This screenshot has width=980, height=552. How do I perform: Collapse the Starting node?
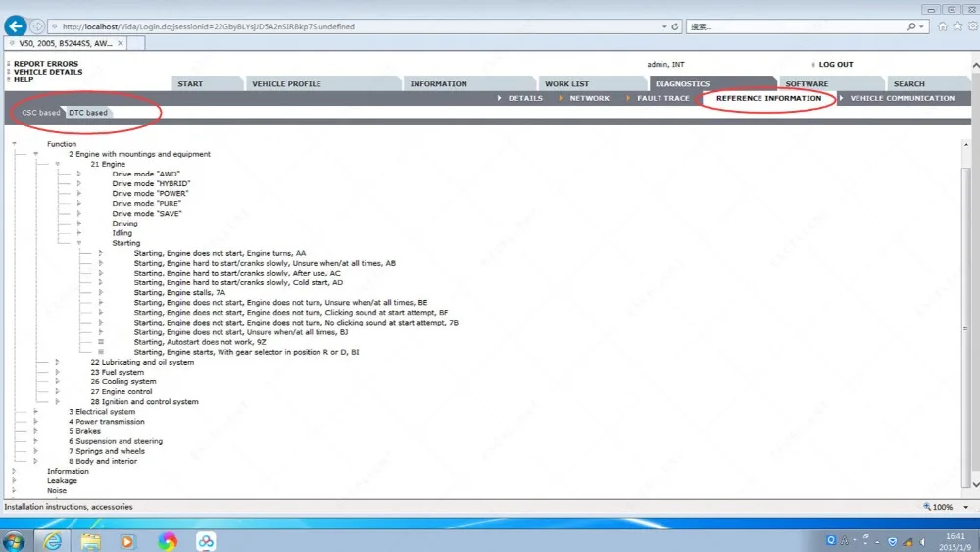point(78,243)
